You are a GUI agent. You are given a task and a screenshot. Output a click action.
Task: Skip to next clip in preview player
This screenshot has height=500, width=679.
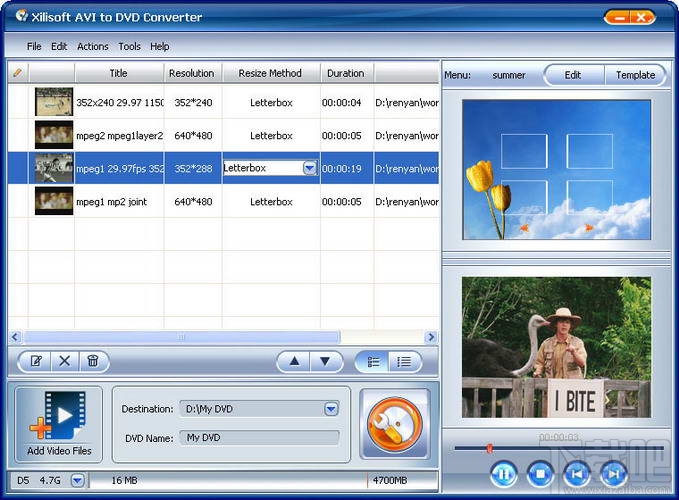pyautogui.click(x=614, y=474)
